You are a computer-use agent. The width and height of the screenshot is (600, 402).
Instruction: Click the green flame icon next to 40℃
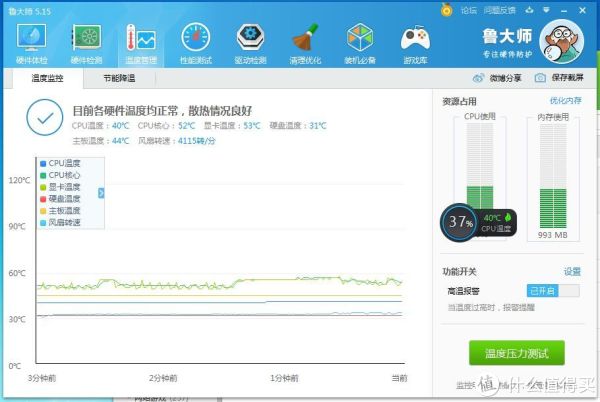[508, 217]
